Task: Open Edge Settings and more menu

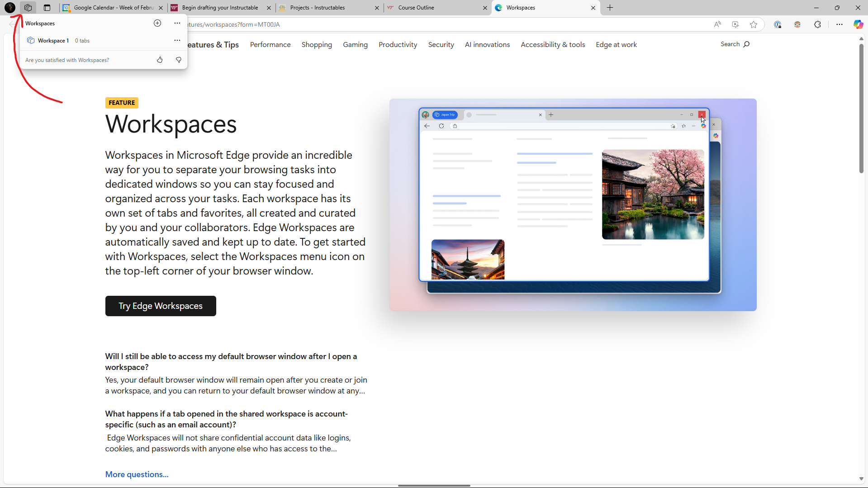Action: (x=840, y=24)
